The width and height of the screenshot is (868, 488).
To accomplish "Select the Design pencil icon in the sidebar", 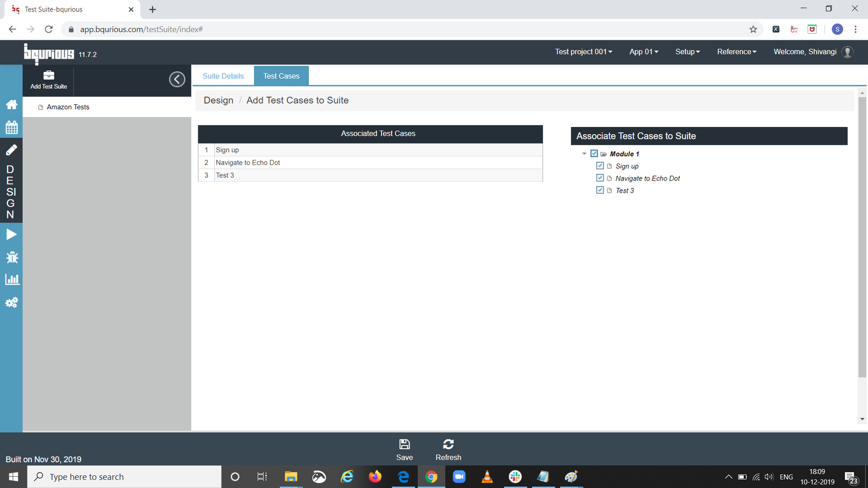I will coord(12,150).
